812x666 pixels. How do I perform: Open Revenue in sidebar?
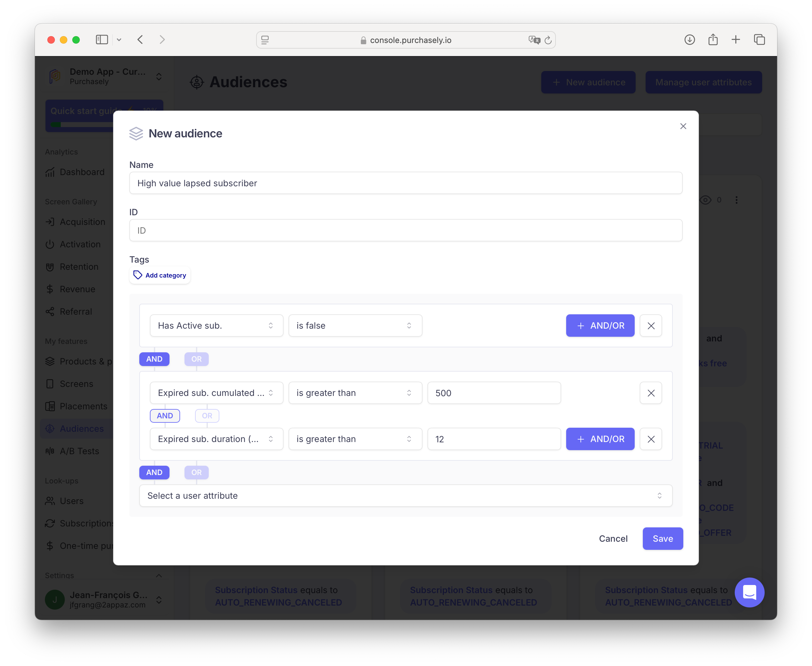click(x=70, y=289)
